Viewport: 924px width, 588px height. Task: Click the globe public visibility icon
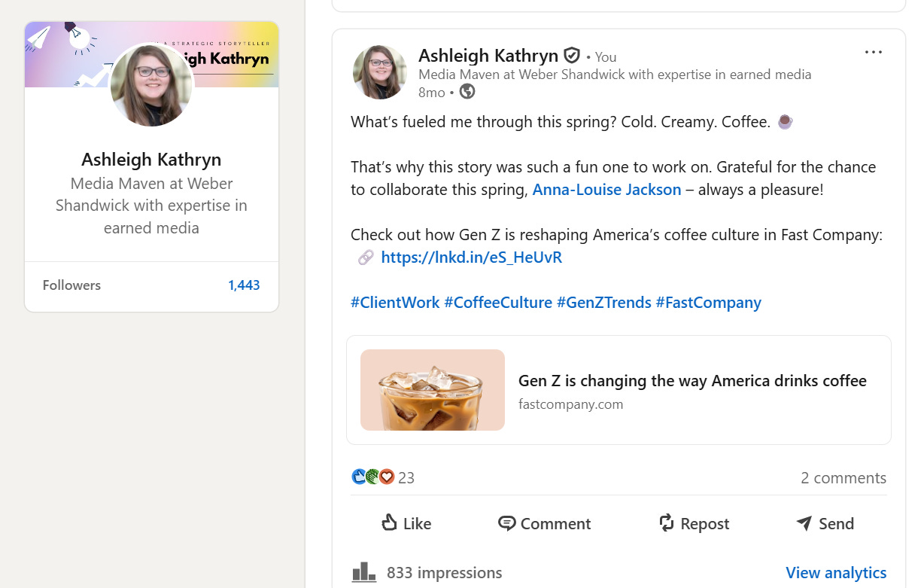(x=467, y=92)
